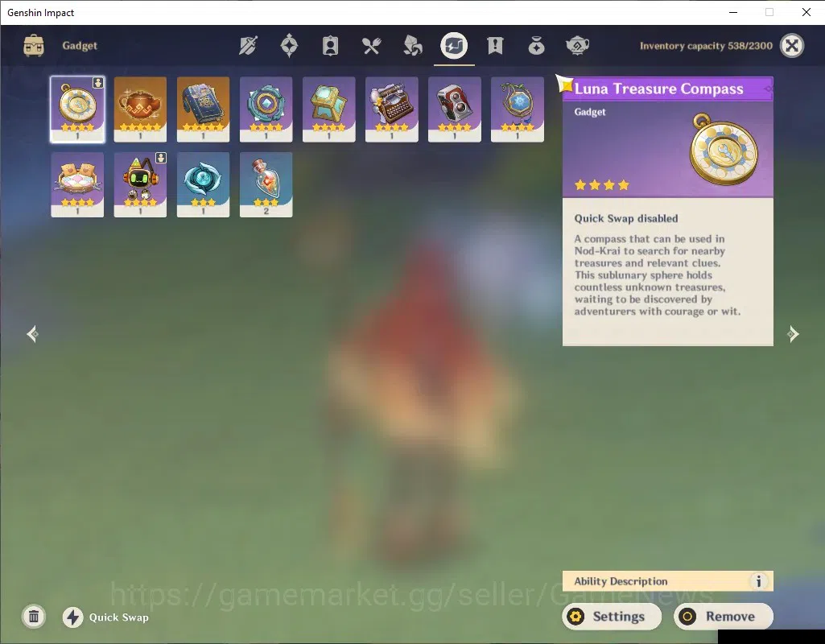Viewport: 825px width, 644px height.
Task: Click the backpack inventory icon
Action: coord(34,46)
